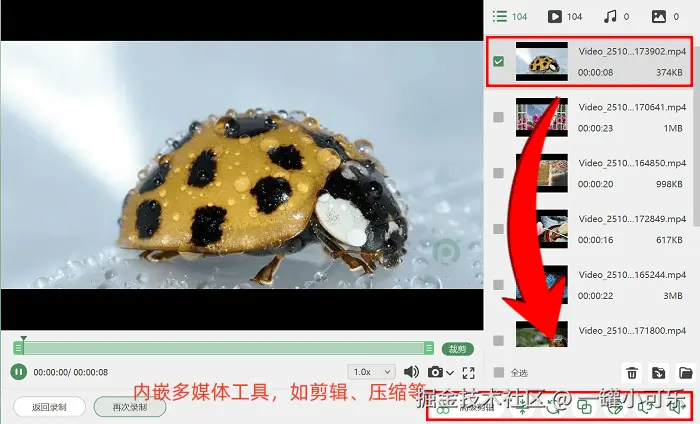Click the green 裁剪 trim button
Screen dimensions: 700x424
pyautogui.click(x=458, y=349)
